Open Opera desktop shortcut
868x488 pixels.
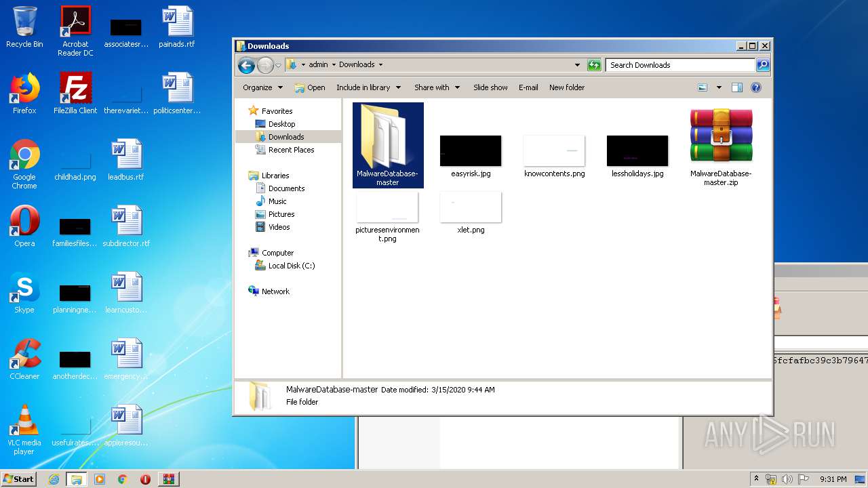point(24,226)
